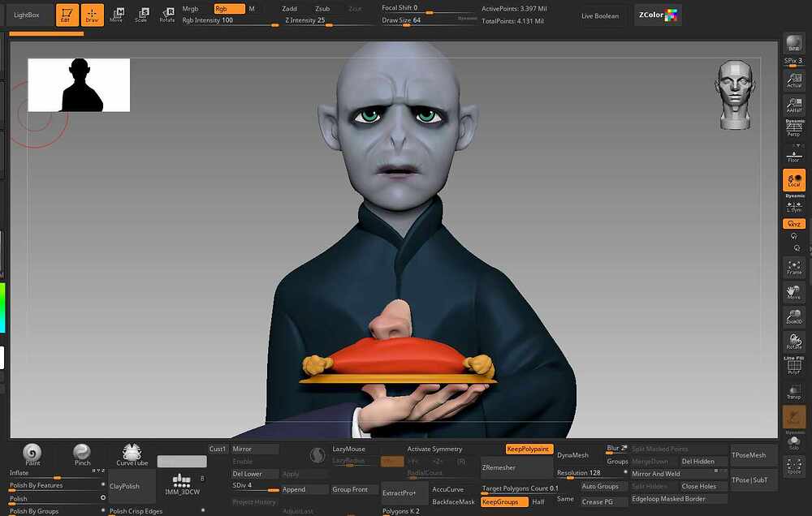Open the LightBox browser
This screenshot has height=516, width=812.
[27, 15]
